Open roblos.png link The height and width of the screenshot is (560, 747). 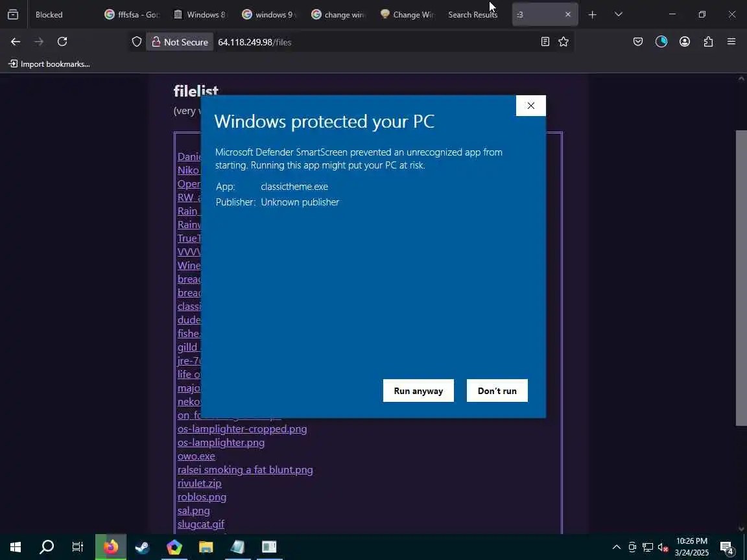(x=202, y=496)
